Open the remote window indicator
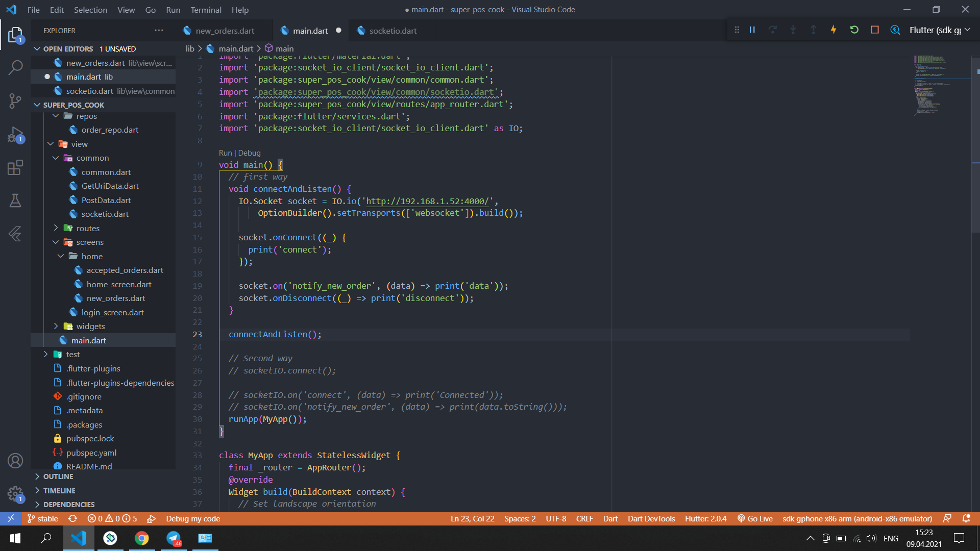Viewport: 980px width, 551px height. click(11, 519)
